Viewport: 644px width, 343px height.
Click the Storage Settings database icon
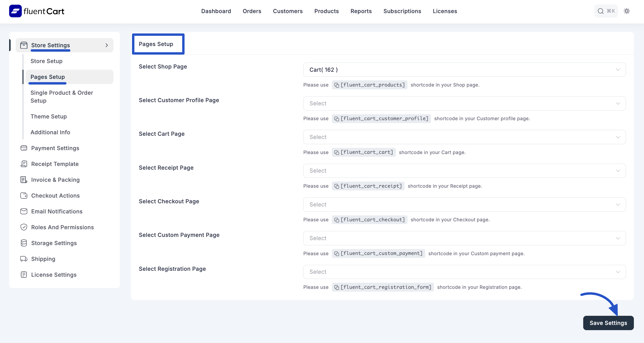(24, 243)
